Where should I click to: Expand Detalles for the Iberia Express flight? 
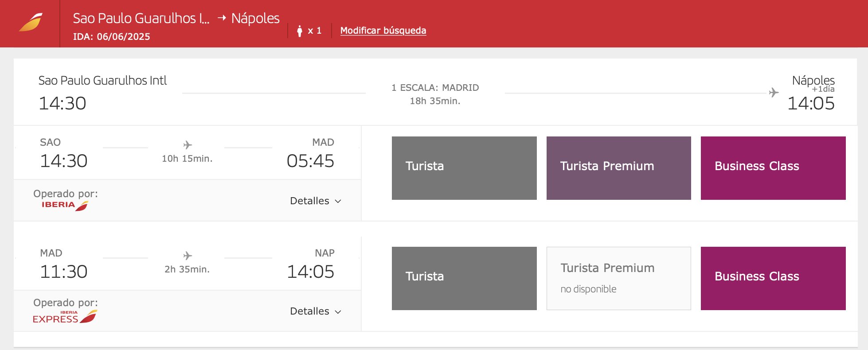(316, 311)
